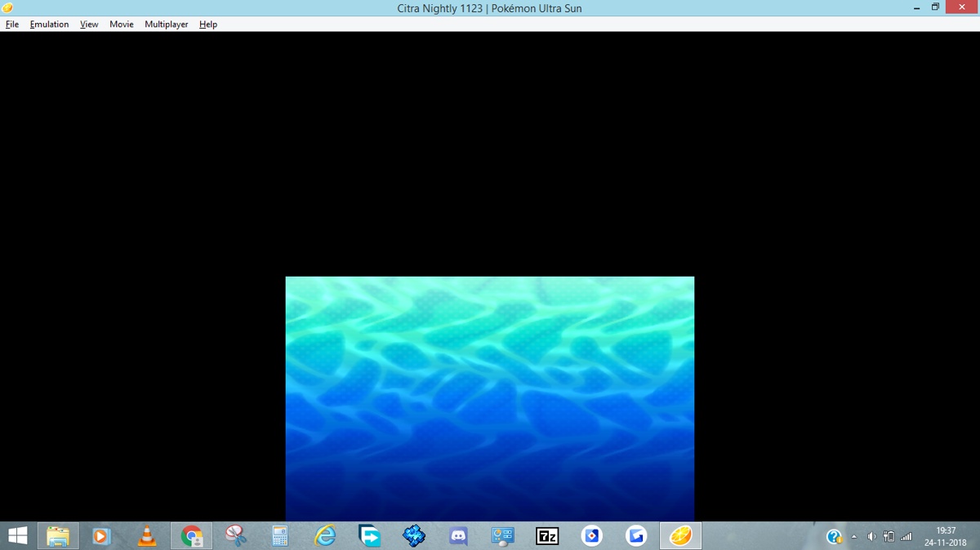Open the blue arrow app in taskbar
This screenshot has width=980, height=550.
coord(370,536)
